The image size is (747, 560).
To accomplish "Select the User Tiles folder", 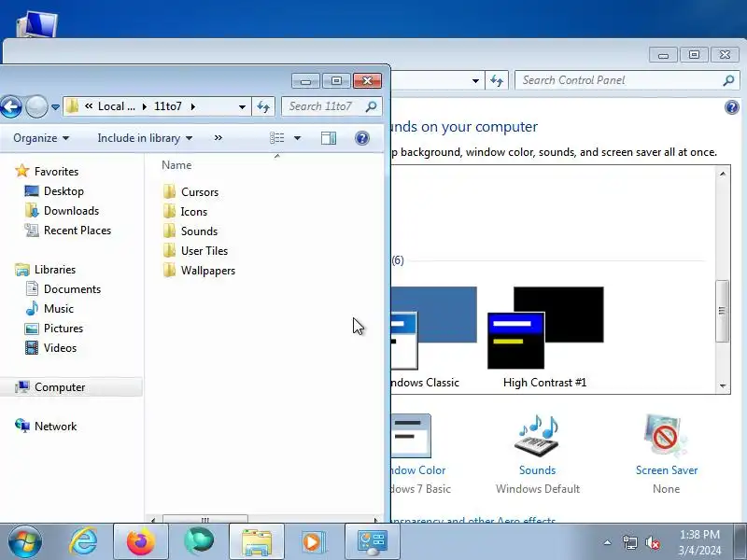I will point(195,250).
